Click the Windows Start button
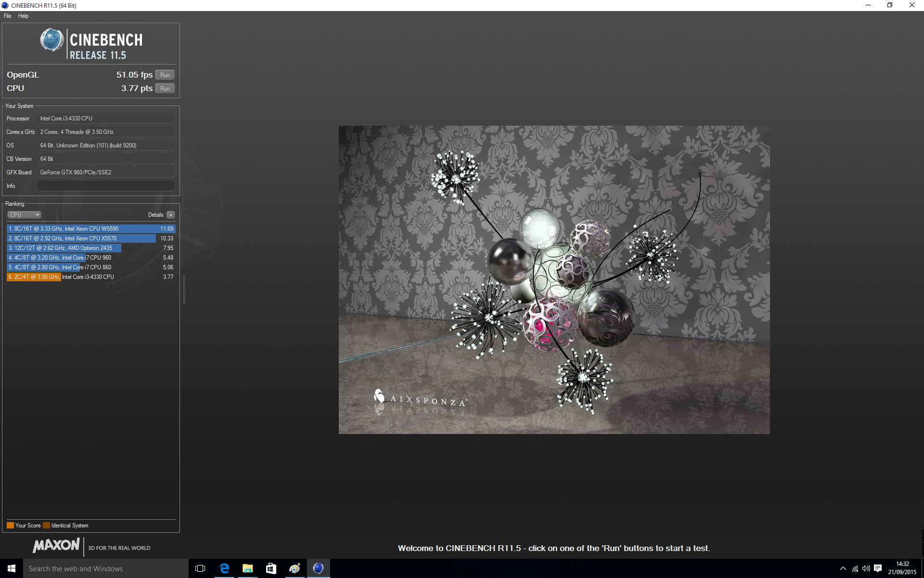Viewport: 924px width, 578px height. pyautogui.click(x=12, y=568)
